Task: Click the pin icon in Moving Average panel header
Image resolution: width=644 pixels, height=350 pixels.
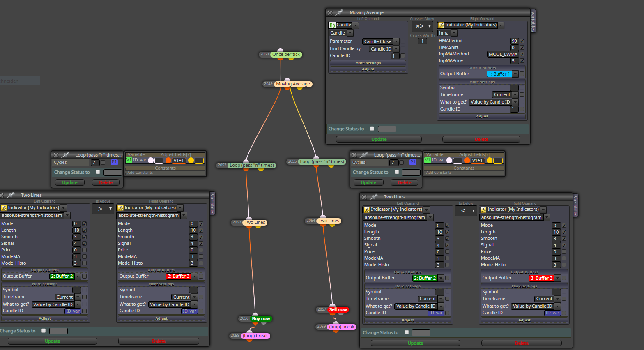Action: pyautogui.click(x=339, y=13)
